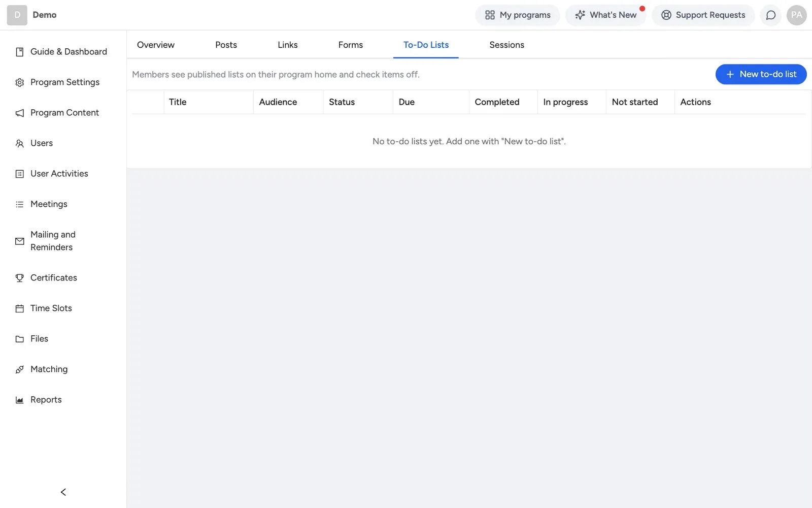Click the Certificates trophy icon
The height and width of the screenshot is (508, 812).
coord(20,278)
